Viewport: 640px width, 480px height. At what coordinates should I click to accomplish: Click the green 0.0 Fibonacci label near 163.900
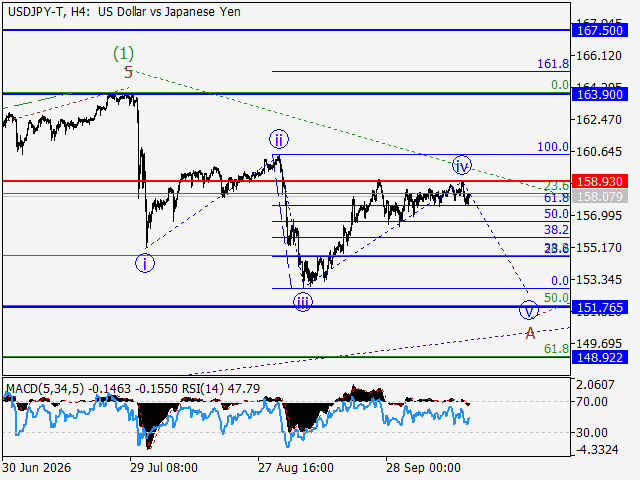pyautogui.click(x=560, y=85)
